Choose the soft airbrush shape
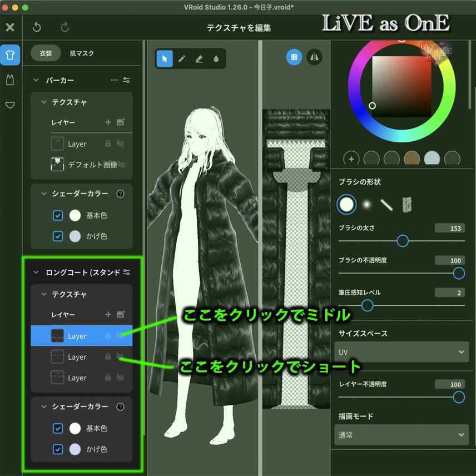This screenshot has width=476, height=476. (x=366, y=204)
